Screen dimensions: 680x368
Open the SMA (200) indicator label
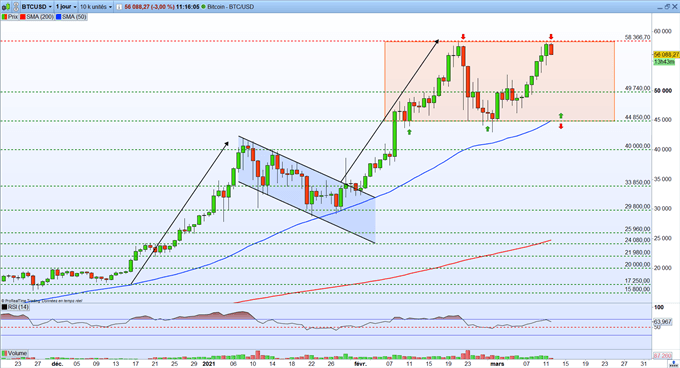40,17
